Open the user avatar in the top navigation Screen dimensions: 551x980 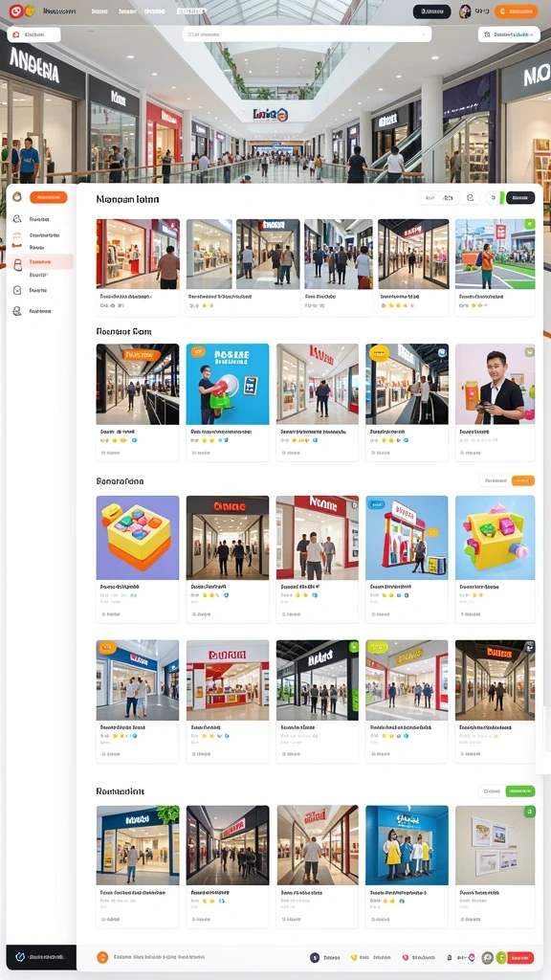click(x=465, y=11)
